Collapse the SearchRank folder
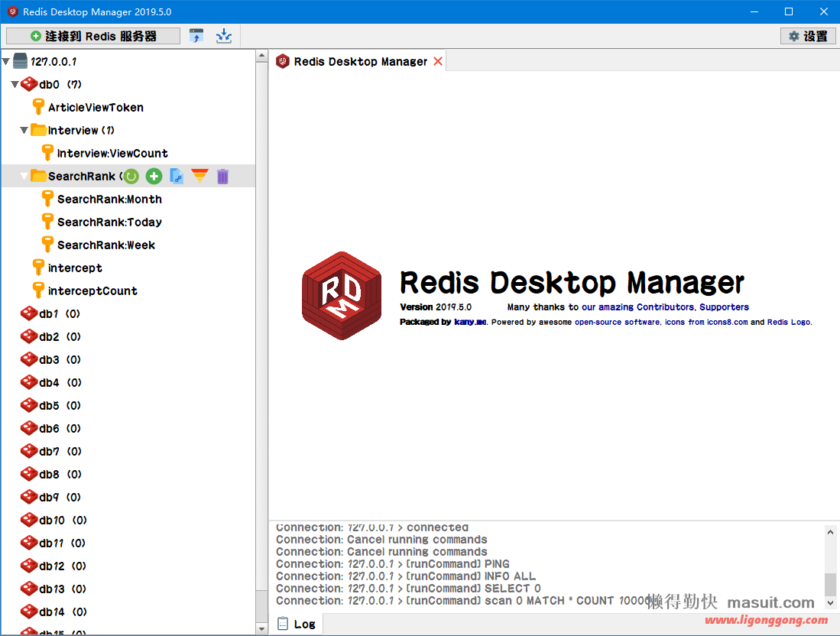This screenshot has height=636, width=840. [24, 176]
